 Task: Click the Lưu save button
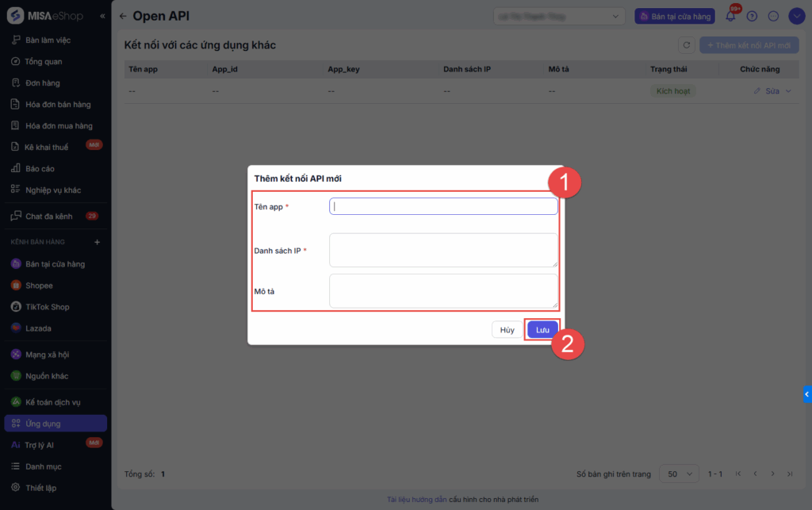tap(542, 330)
